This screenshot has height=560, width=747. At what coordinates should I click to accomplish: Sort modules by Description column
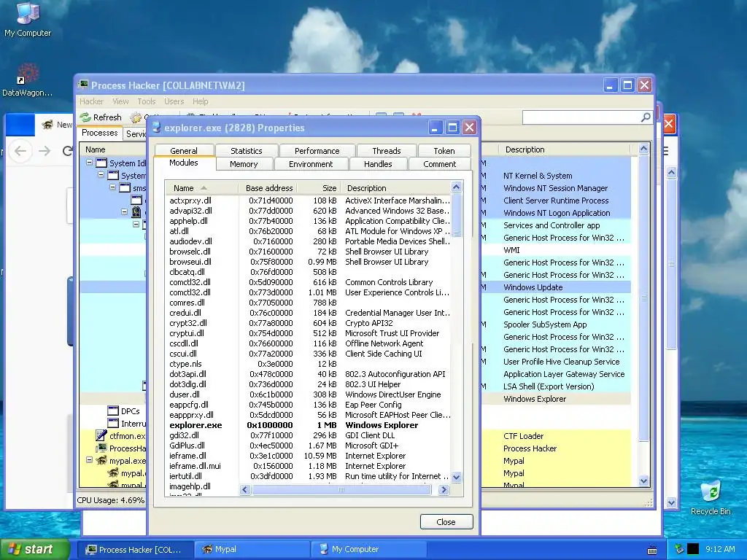pos(395,188)
